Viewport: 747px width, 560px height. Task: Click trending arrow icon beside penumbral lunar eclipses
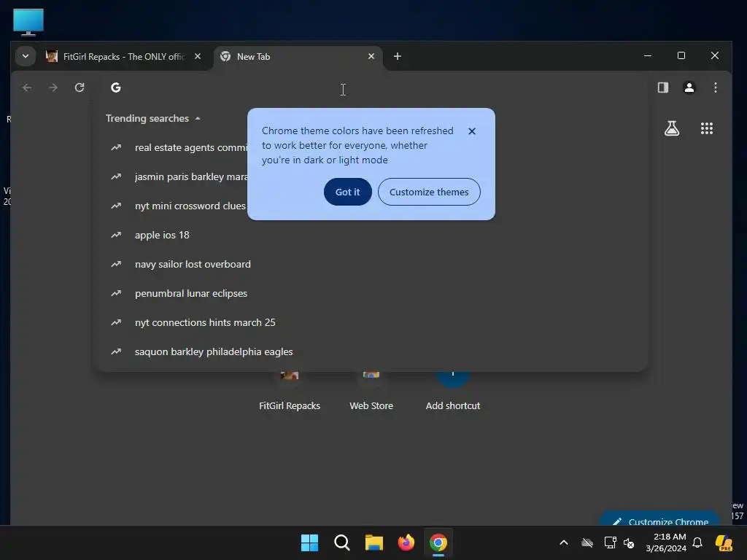116,293
